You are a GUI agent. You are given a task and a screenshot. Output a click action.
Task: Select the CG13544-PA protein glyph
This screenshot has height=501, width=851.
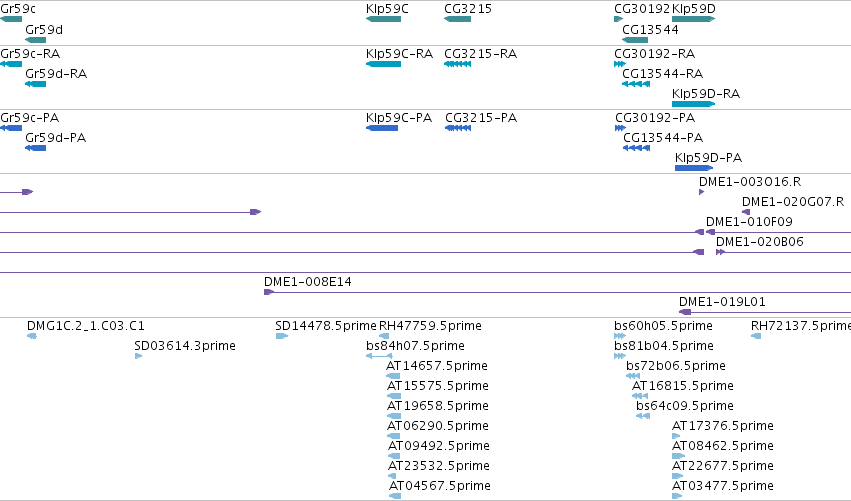point(636,148)
